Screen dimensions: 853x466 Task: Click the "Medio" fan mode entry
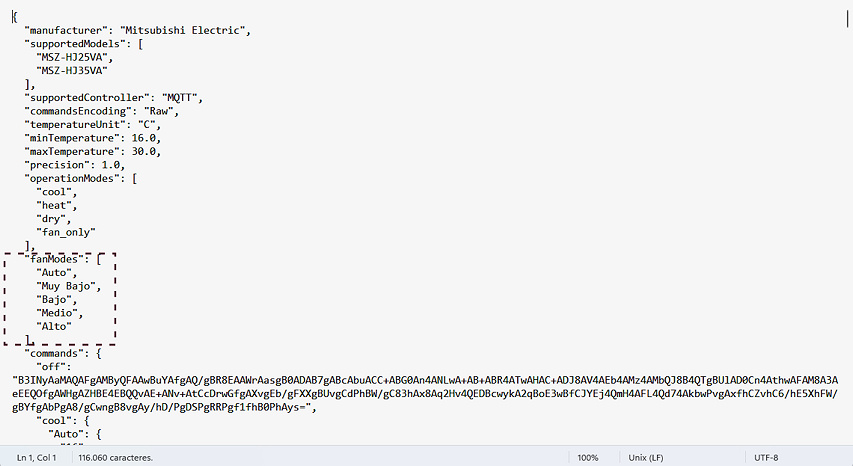[57, 313]
